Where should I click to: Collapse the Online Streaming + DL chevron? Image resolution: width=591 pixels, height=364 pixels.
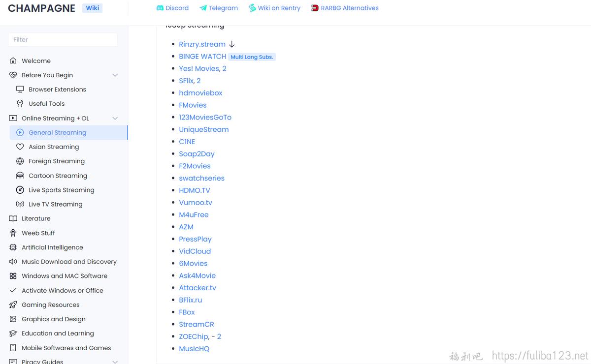[115, 118]
